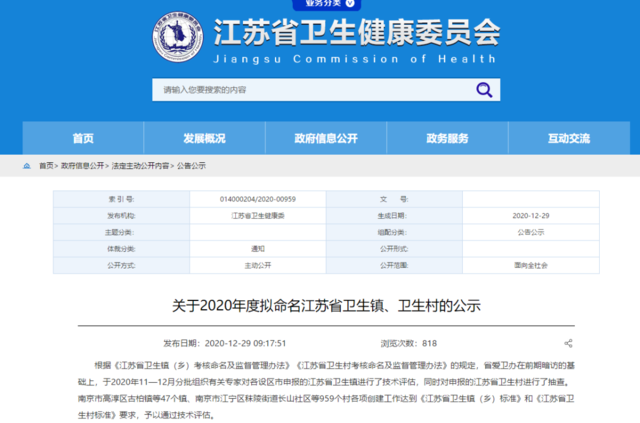Open the 发展概况 navigation tab
Image resolution: width=640 pixels, height=423 pixels.
(x=204, y=138)
